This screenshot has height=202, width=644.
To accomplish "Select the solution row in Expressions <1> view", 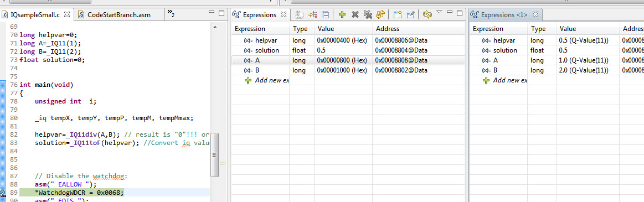I will pyautogui.click(x=557, y=50).
